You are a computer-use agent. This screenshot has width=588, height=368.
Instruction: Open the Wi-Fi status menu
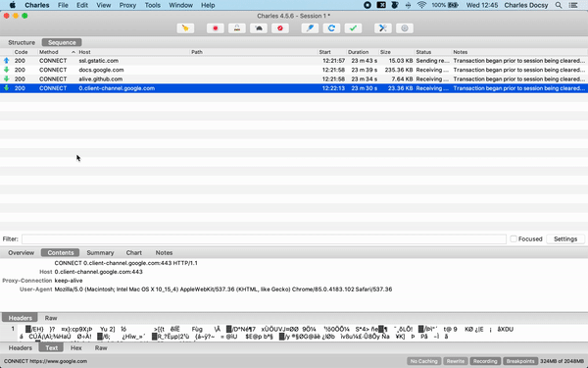421,5
